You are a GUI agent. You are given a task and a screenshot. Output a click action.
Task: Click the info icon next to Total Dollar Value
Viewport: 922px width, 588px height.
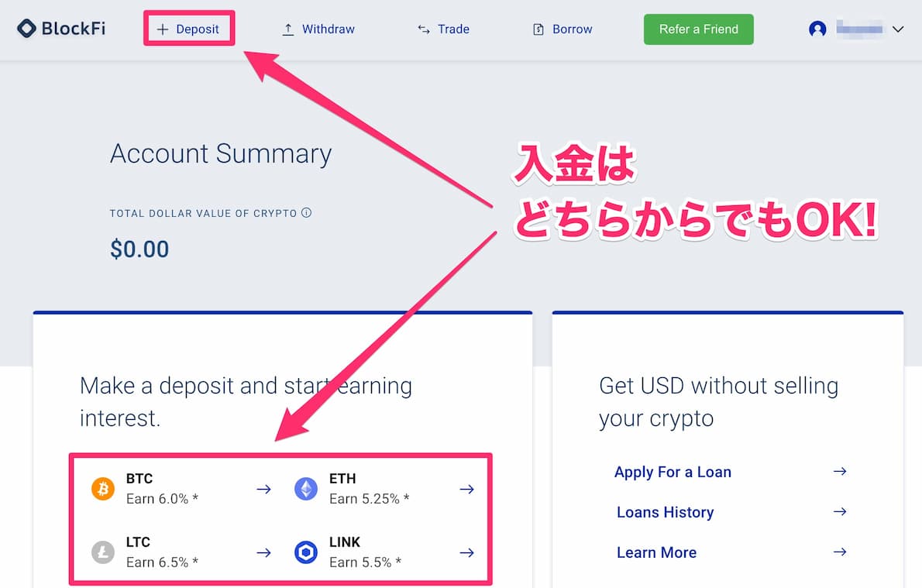point(306,213)
